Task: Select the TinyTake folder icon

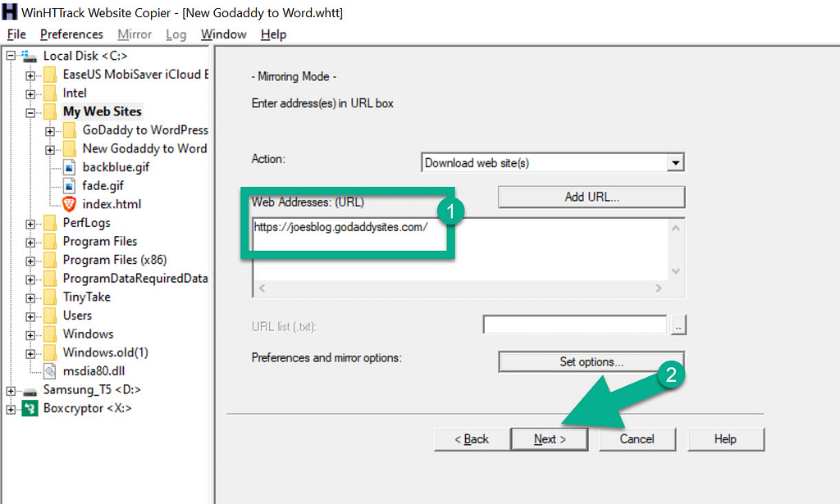Action: pyautogui.click(x=50, y=297)
